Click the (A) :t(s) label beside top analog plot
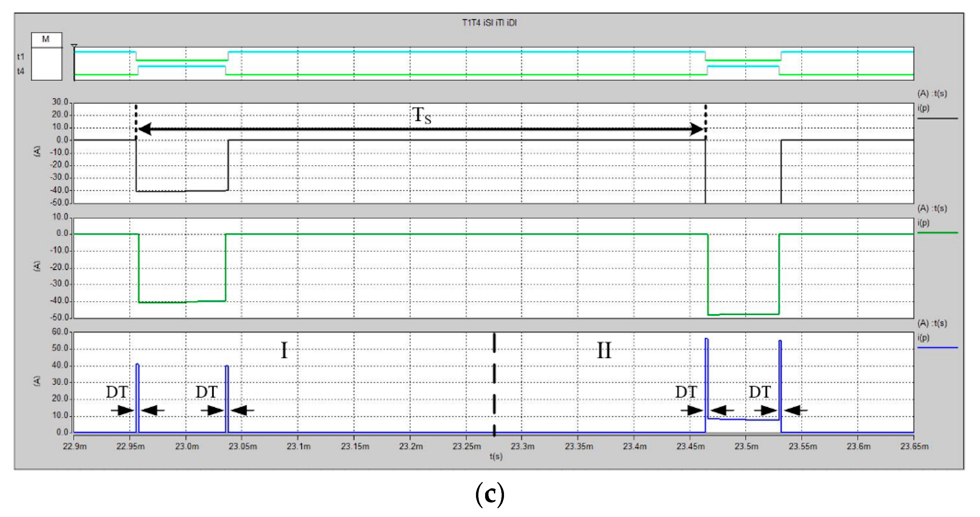Screen dimensions: 980x517 coord(932,93)
